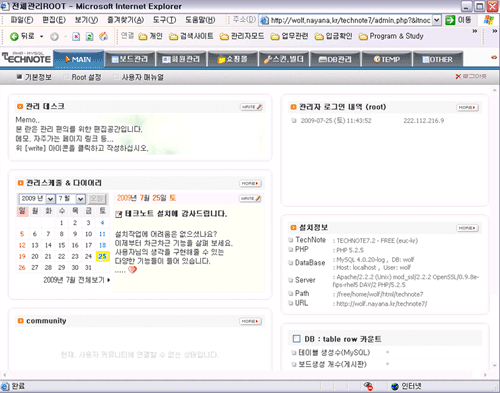Open the 관리자모드 links folder
Screen dimensions: 500x393
(242, 36)
